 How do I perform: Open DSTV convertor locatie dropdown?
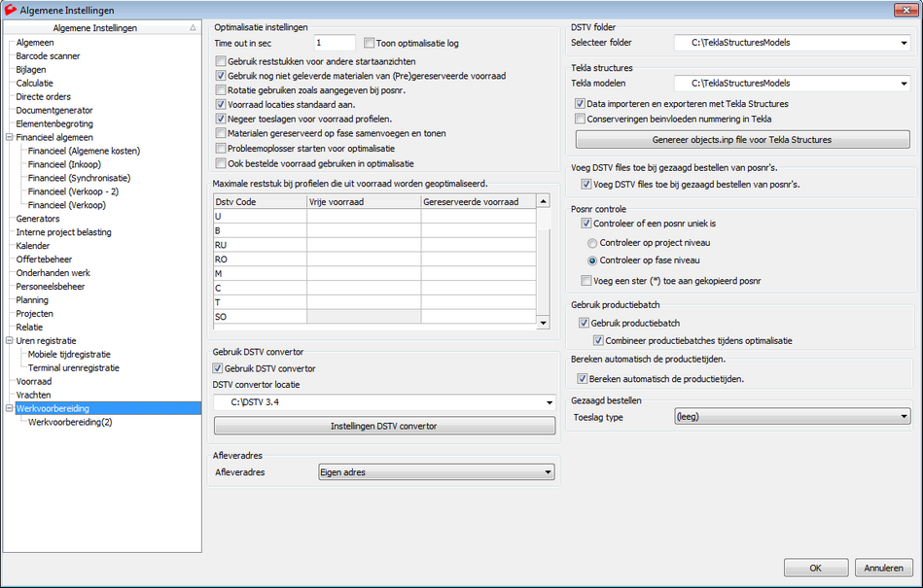[550, 402]
